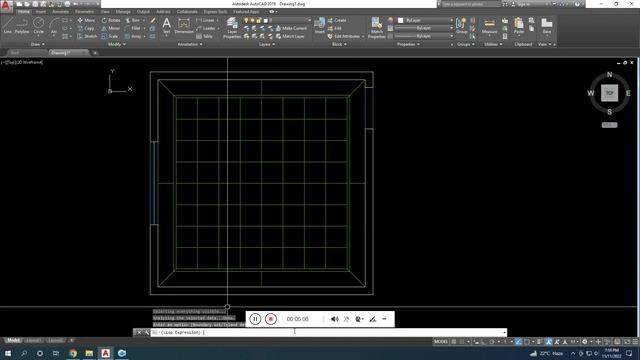Select the Line drawing tool
Screen dimensions: 640x360
coord(7,25)
